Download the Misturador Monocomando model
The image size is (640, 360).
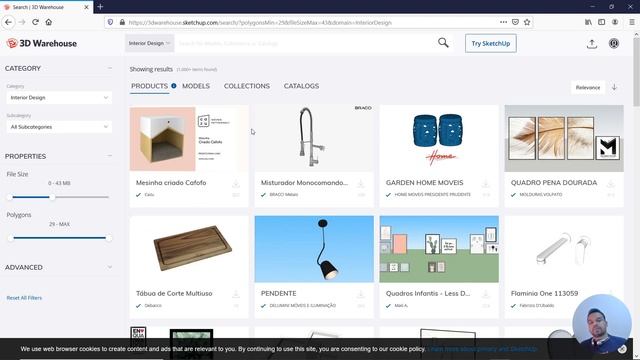360,184
